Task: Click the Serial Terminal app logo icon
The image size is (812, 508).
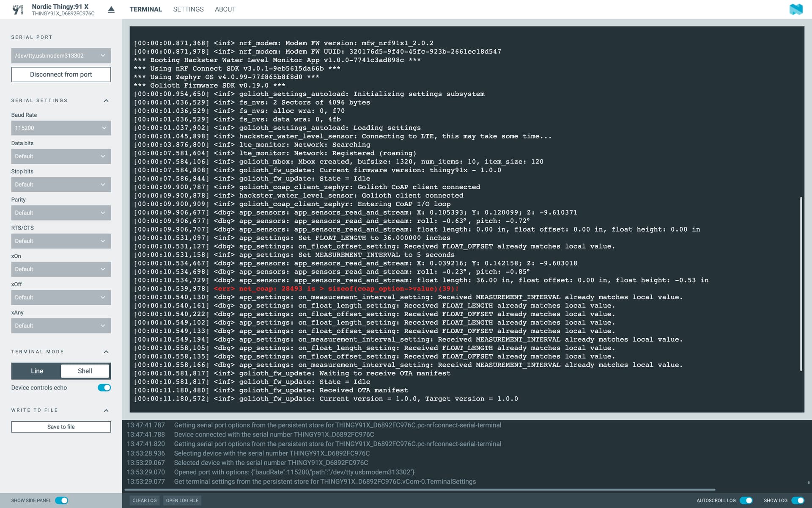Action: pos(17,9)
